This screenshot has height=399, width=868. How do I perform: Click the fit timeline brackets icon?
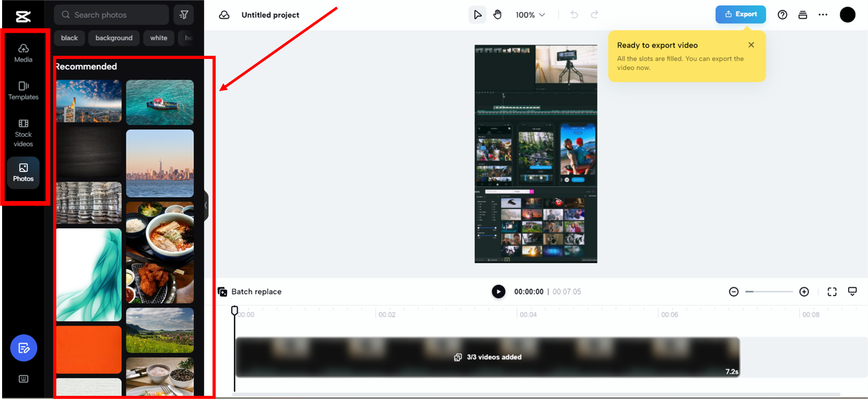point(832,292)
